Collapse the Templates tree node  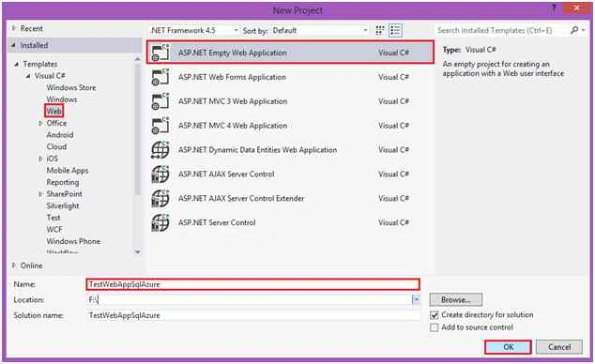pyautogui.click(x=16, y=64)
